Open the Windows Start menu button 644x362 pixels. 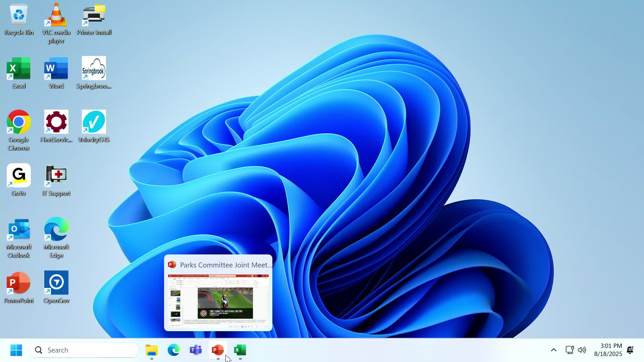(16, 350)
